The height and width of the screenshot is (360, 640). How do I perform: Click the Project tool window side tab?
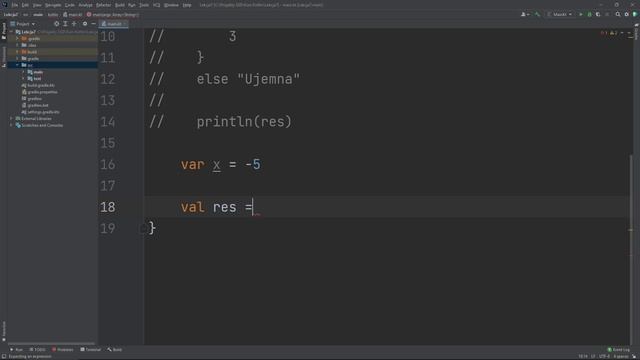[x=4, y=31]
